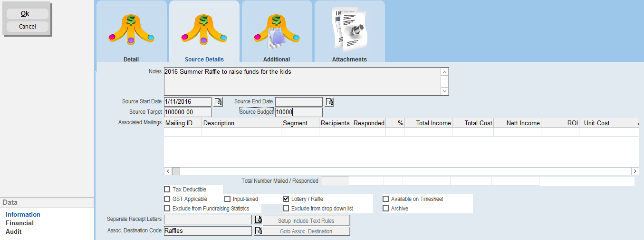
Task: Tick the Available on Timesheet checkbox
Action: (x=386, y=199)
